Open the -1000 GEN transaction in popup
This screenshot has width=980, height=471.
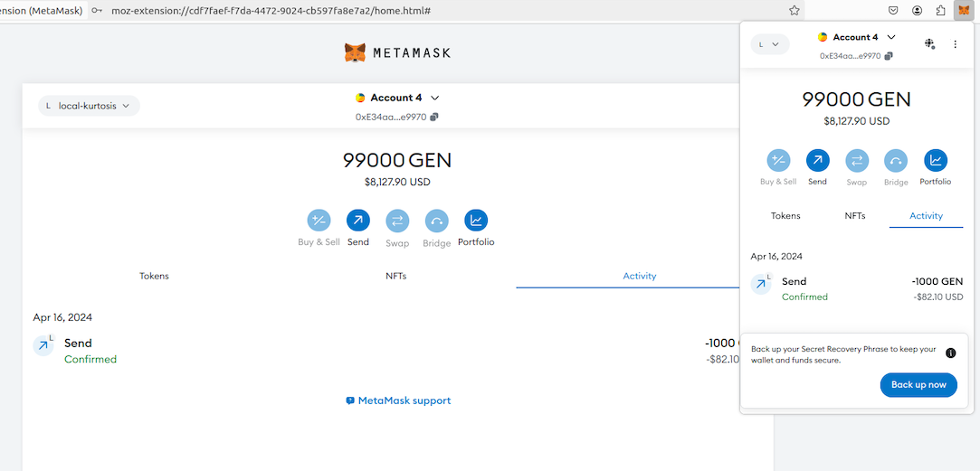856,288
